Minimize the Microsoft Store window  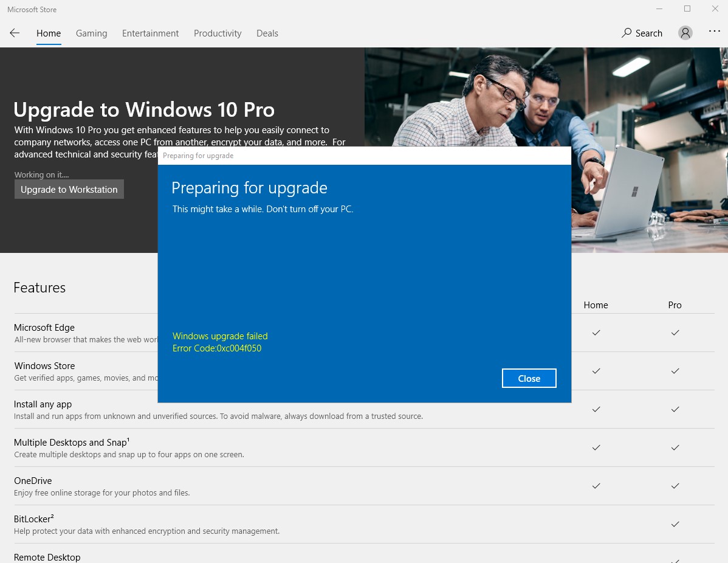[x=659, y=9]
